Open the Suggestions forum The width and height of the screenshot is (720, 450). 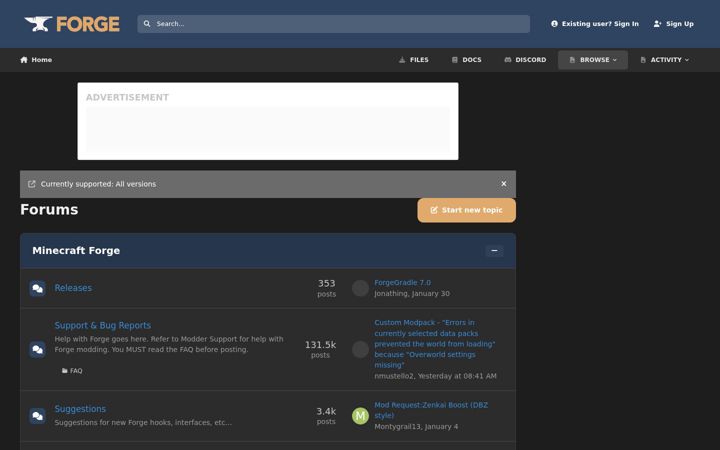(80, 409)
